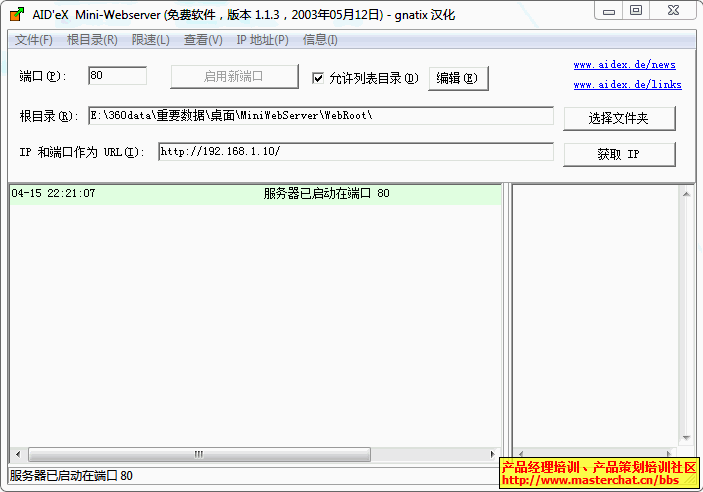Open the 限速(L) menu
This screenshot has height=492, width=703.
point(150,40)
